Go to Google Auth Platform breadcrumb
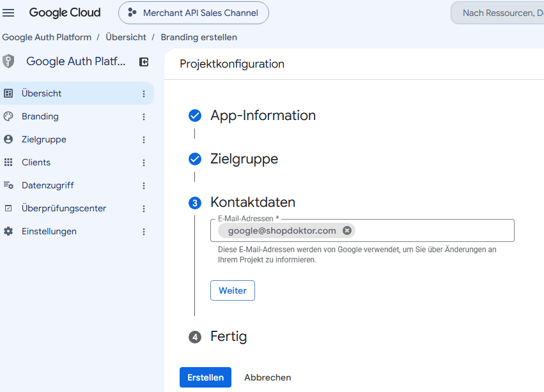The height and width of the screenshot is (392, 544). [x=47, y=37]
